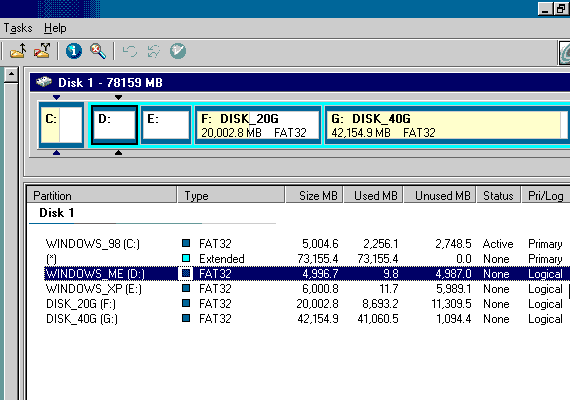Click the undo last change icon
Image resolution: width=570 pixels, height=400 pixels.
point(130,51)
